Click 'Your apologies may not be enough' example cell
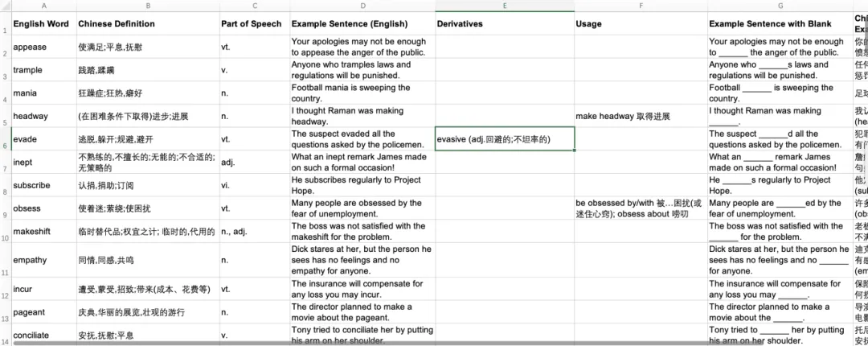The width and height of the screenshot is (868, 346). point(362,47)
